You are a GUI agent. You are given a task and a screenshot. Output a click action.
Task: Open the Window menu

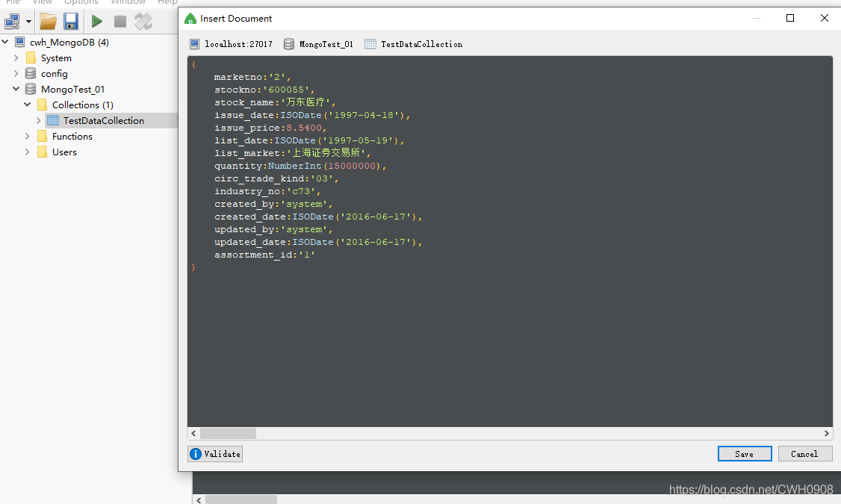point(128,2)
